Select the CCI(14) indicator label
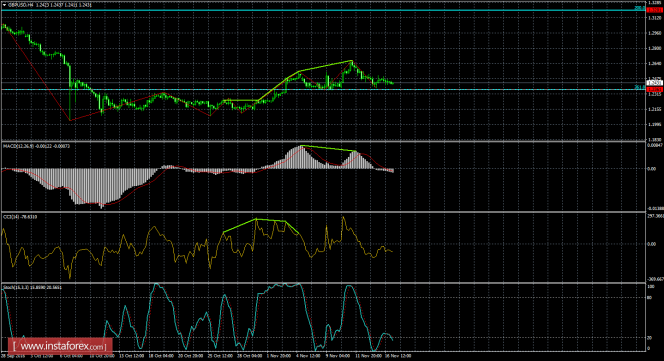The height and width of the screenshot is (361, 664). 11,217
